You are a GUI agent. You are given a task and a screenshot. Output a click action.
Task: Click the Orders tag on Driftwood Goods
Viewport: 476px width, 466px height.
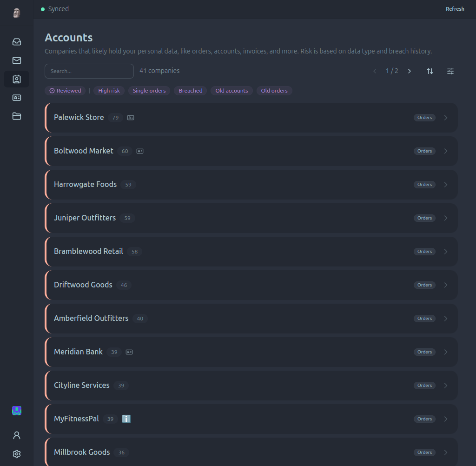(x=424, y=285)
